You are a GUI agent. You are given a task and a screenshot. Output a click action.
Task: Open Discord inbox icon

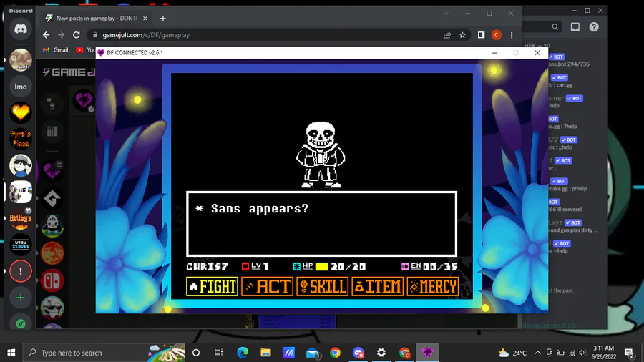575,27
